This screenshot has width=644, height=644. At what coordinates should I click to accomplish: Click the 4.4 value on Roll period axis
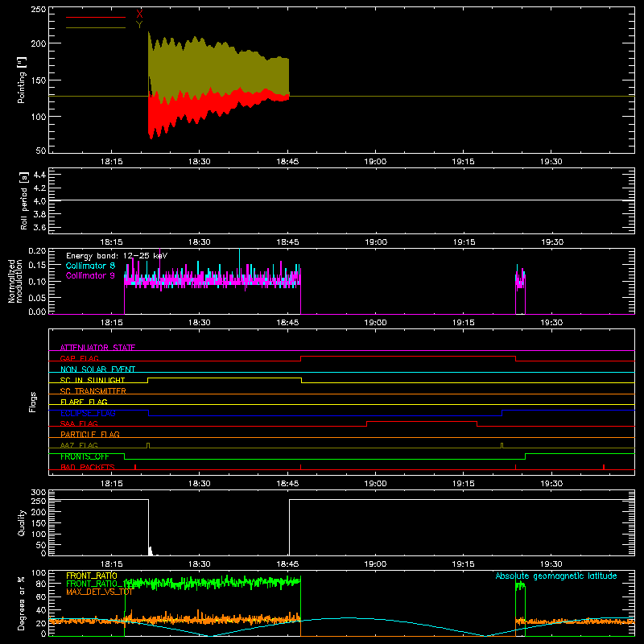[39, 175]
